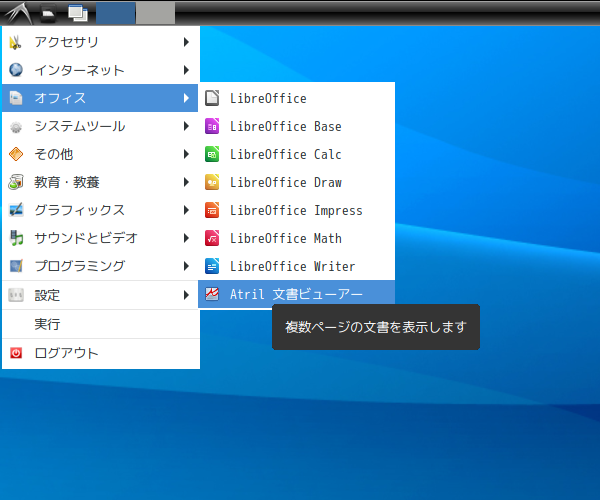Expand the 教育・教養 submenu arrow
600x500 pixels.
click(186, 182)
